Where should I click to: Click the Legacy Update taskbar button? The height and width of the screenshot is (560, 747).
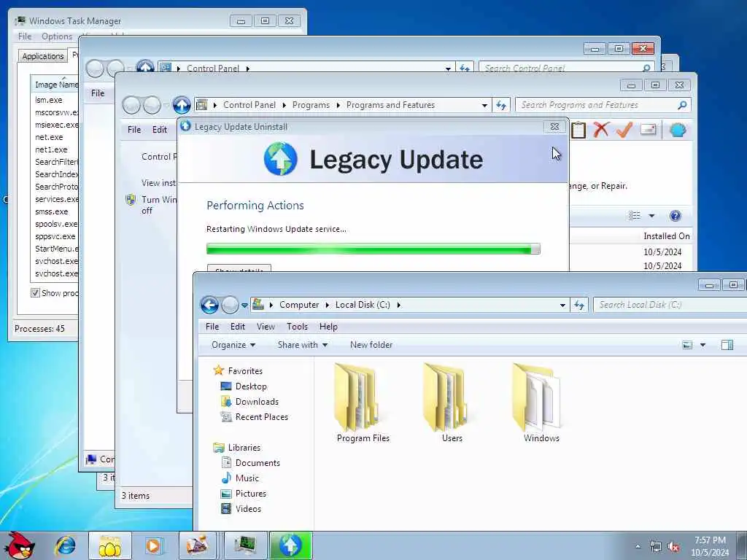[290, 545]
